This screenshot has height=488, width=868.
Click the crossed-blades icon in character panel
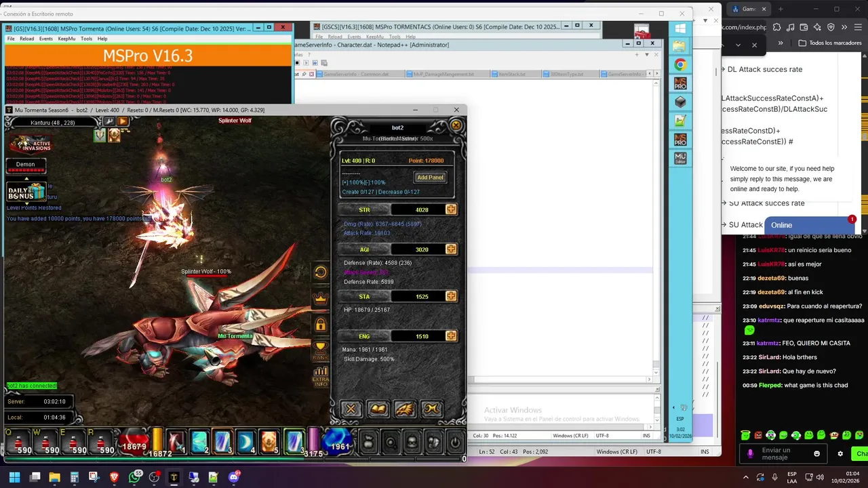point(432,409)
